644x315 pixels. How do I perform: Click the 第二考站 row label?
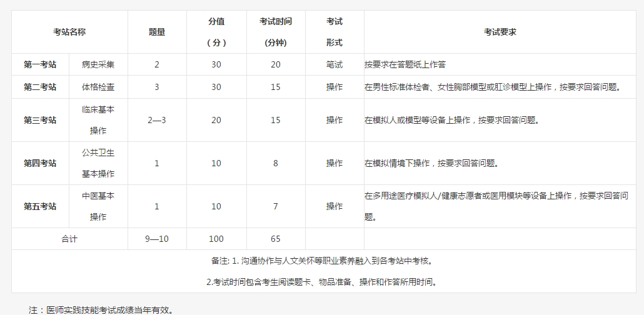click(40, 87)
